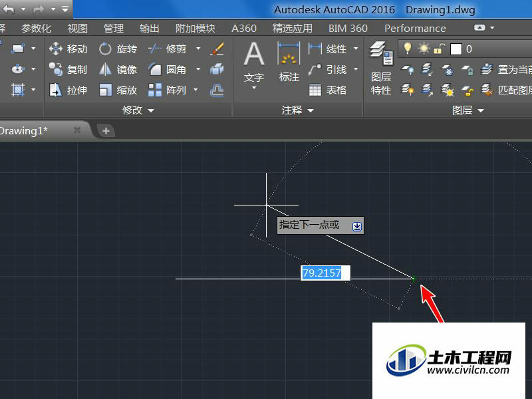Screen dimensions: 532x399
Task: Open the Manage (管理) ribbon tab
Action: coord(114,28)
